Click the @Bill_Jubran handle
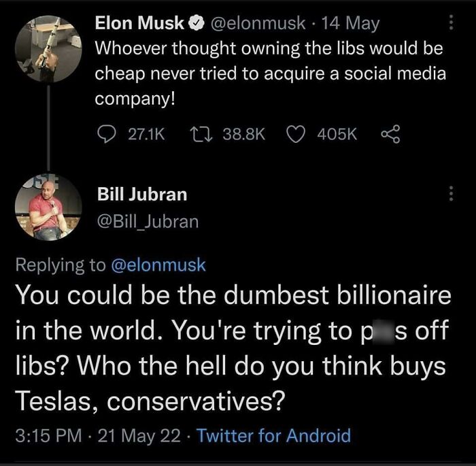Screen dimensions: 476x466 (x=148, y=221)
